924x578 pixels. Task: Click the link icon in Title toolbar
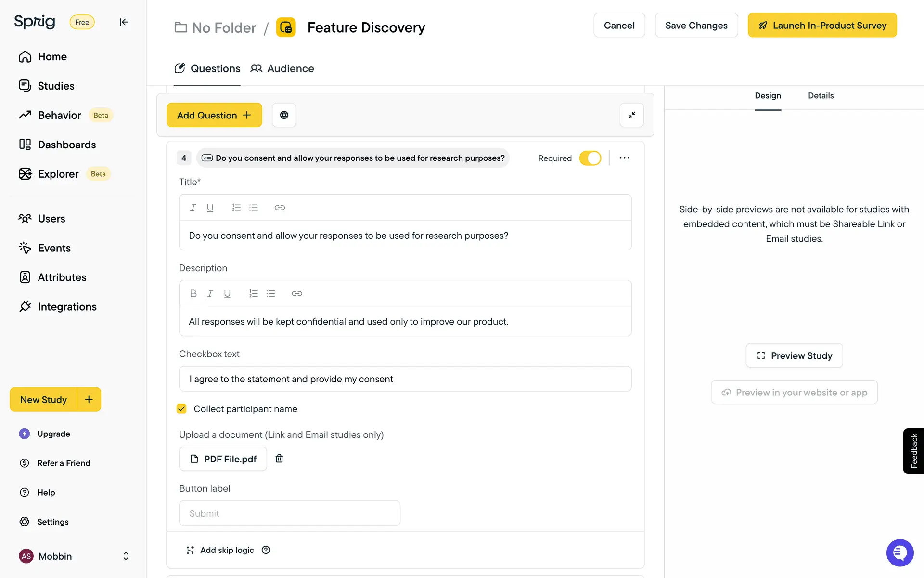(280, 208)
